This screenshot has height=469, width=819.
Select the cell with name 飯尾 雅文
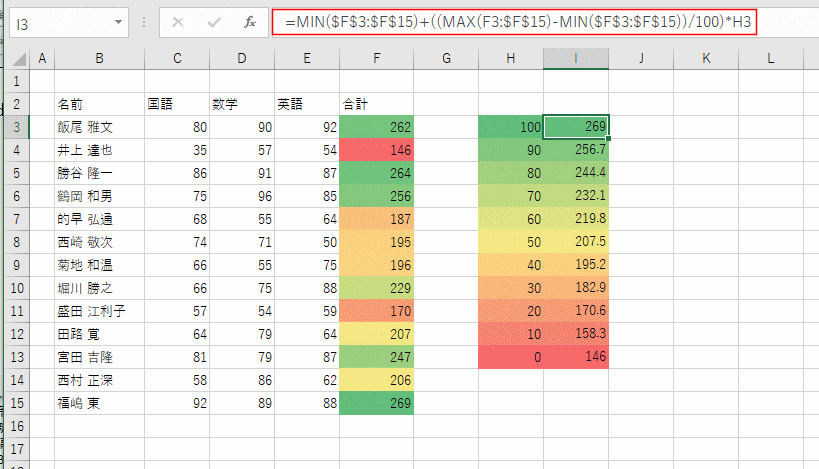[99, 127]
